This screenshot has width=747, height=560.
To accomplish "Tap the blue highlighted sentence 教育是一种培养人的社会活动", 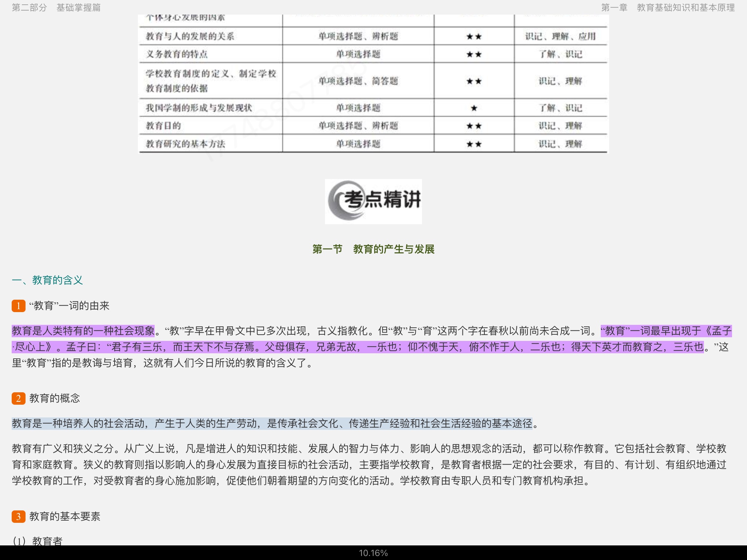I will coord(272,423).
